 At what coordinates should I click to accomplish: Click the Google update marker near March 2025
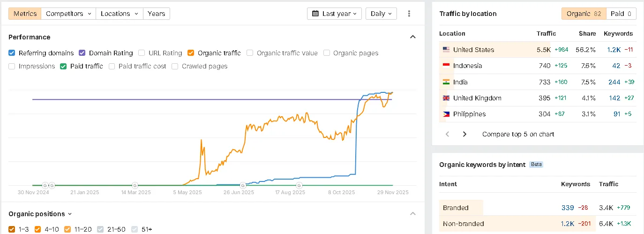[x=135, y=185]
